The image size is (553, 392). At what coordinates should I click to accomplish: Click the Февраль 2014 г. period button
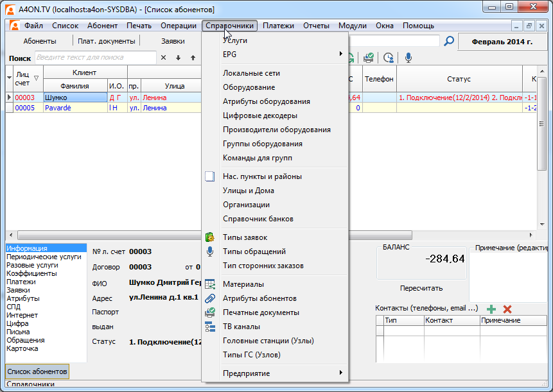[x=502, y=41]
